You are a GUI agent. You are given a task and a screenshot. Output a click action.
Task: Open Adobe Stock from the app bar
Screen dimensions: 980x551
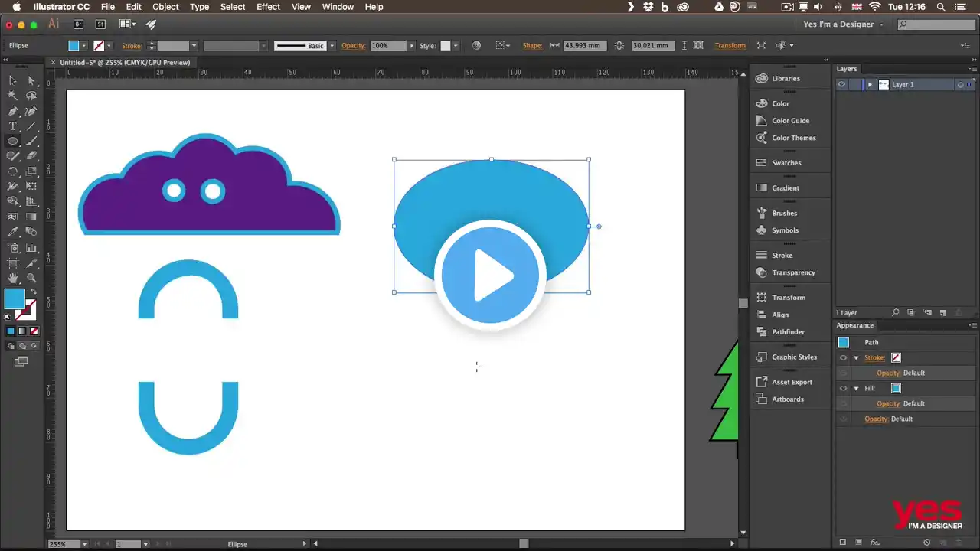pos(100,24)
